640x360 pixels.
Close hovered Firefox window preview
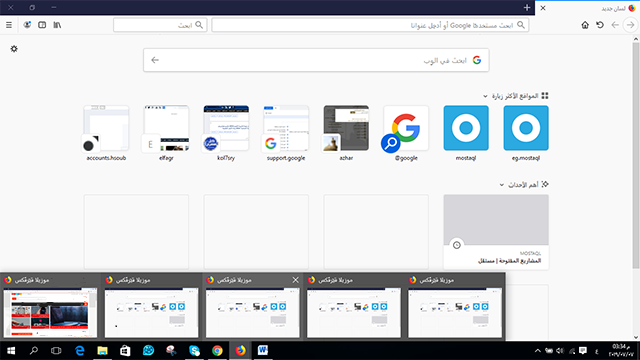[296, 280]
